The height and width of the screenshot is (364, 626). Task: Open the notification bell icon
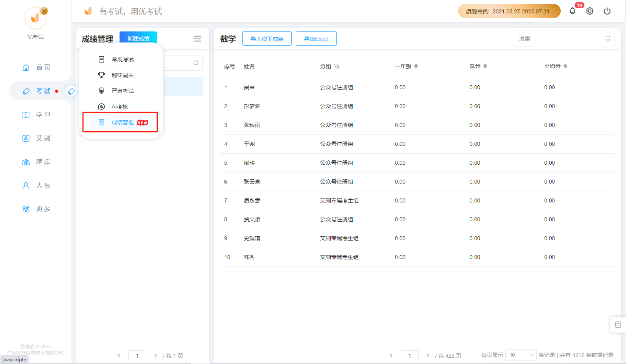[573, 11]
